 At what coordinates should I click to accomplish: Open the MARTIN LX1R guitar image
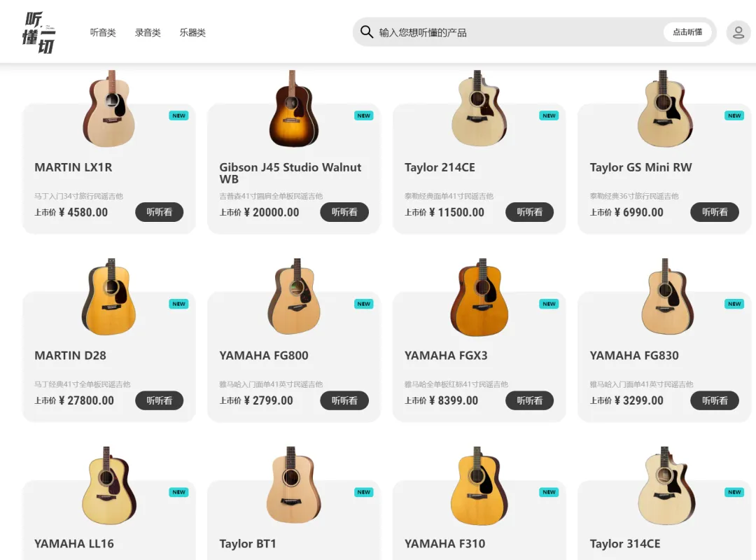pyautogui.click(x=109, y=108)
